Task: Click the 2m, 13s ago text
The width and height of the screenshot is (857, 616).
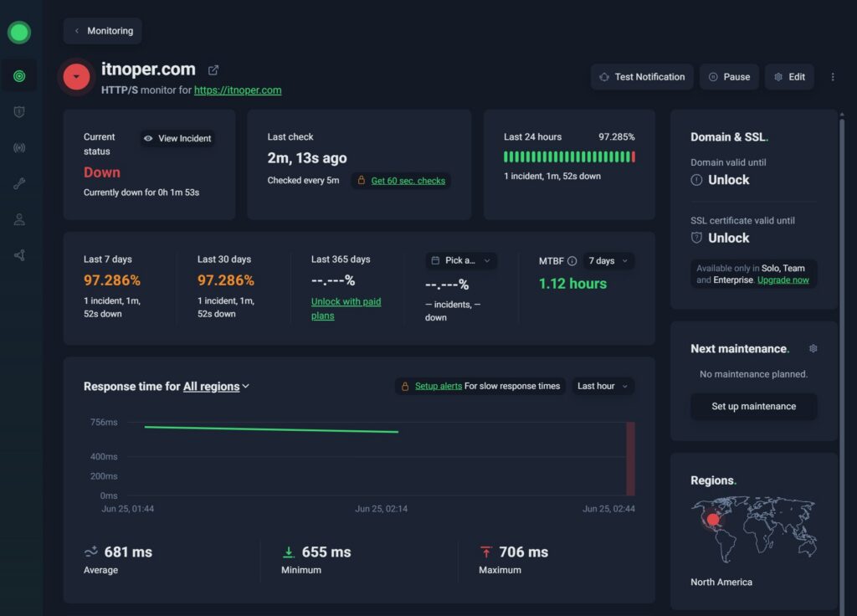Action: click(x=307, y=158)
